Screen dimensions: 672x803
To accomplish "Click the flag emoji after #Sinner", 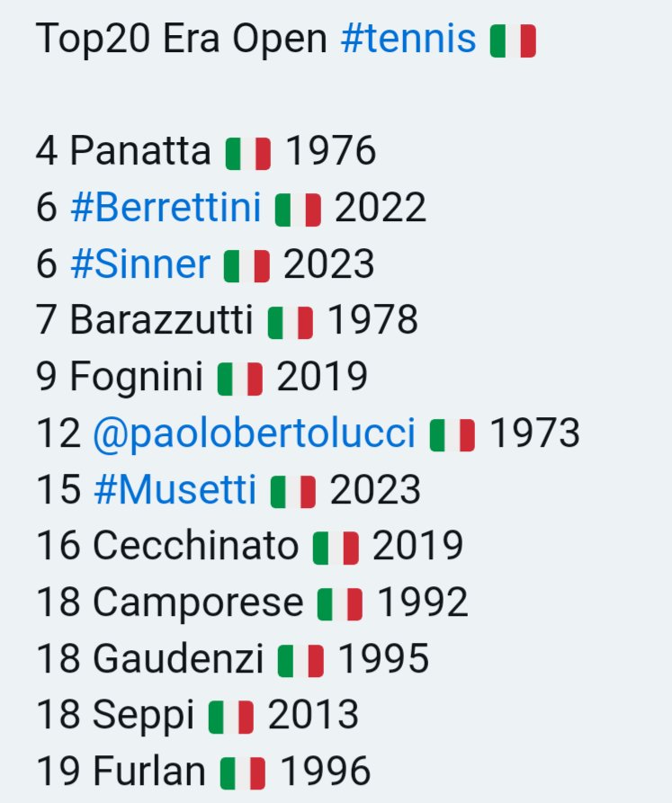I will click(x=246, y=266).
